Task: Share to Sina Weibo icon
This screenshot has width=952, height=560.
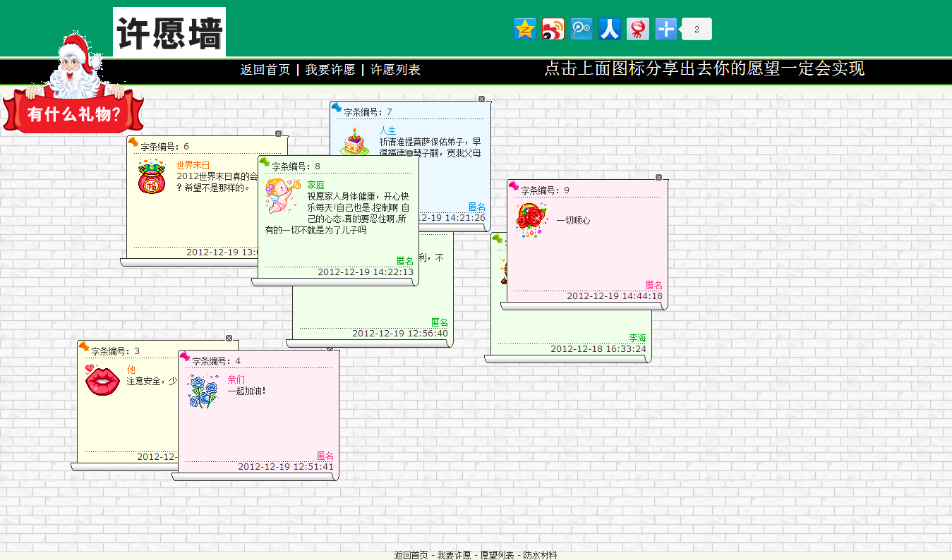Action: pos(553,29)
